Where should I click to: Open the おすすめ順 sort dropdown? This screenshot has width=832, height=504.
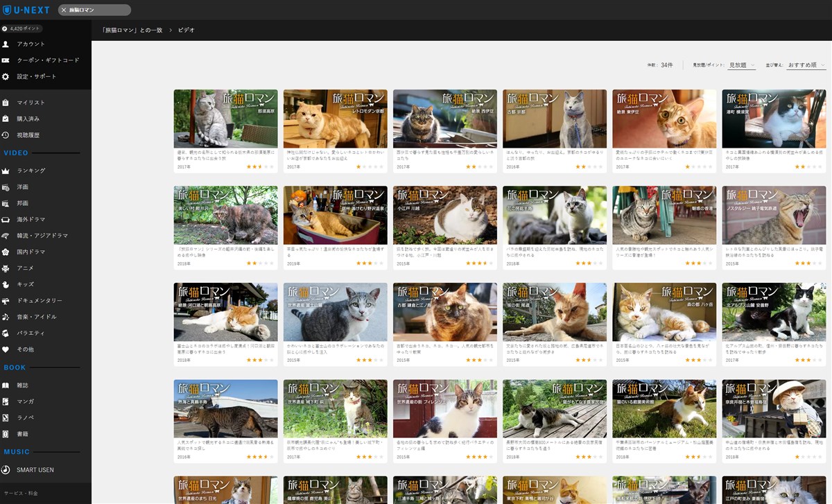coord(806,64)
